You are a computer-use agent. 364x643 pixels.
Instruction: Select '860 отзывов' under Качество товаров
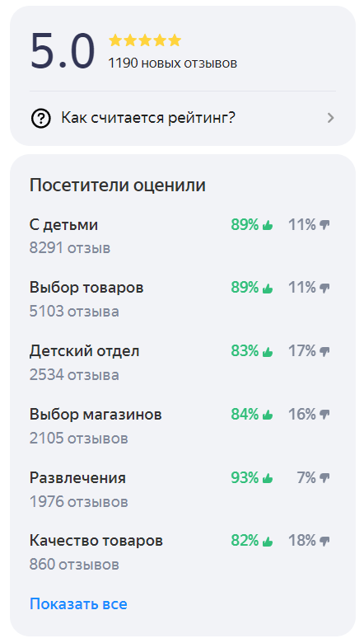point(74,565)
